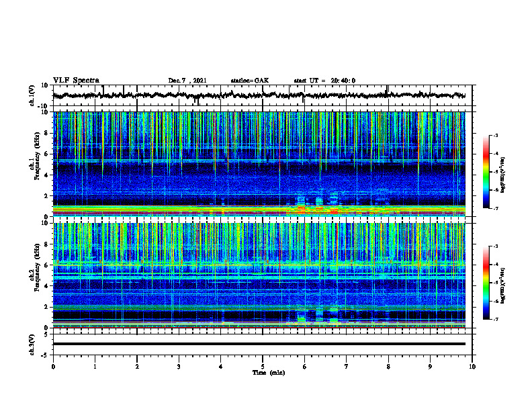
Task: Click the "ch.1(V)" waveform axis label
Action: (32, 95)
